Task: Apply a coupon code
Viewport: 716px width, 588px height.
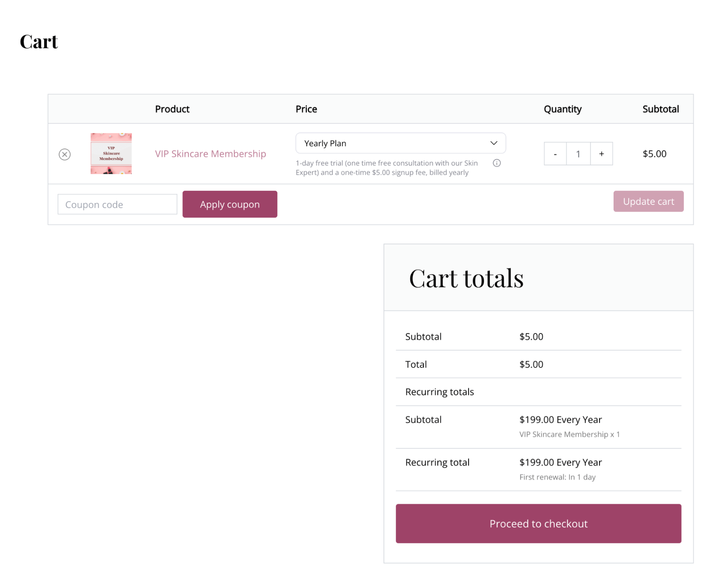Action: pyautogui.click(x=230, y=204)
